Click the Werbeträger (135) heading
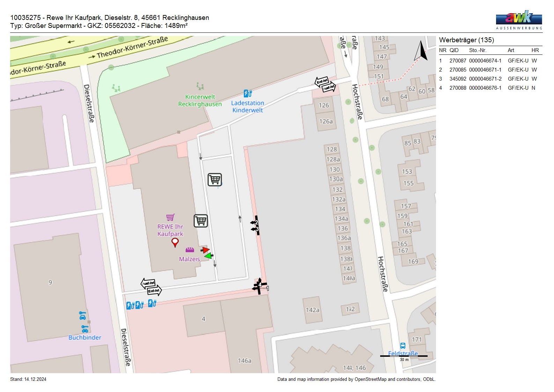Screen dimensions: 554x392 466,40
